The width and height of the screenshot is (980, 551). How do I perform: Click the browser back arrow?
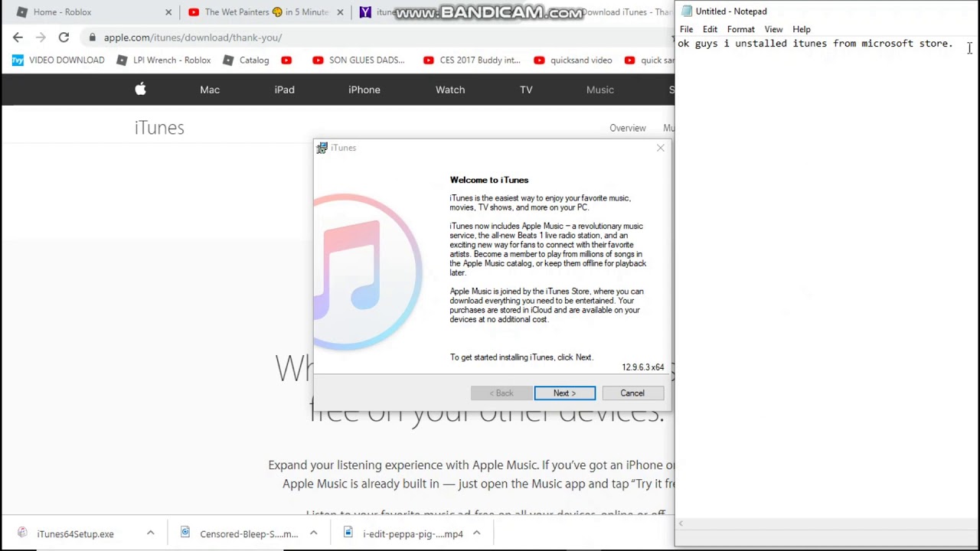coord(18,37)
